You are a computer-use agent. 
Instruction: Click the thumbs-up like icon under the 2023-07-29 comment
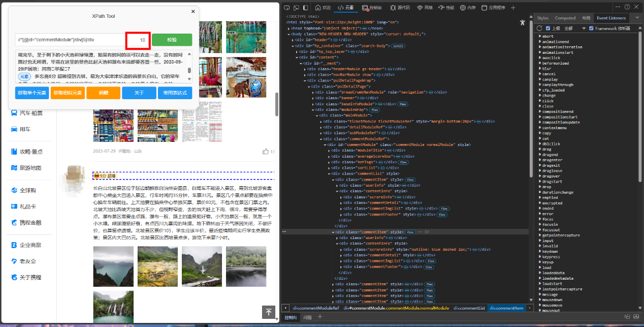pos(265,151)
